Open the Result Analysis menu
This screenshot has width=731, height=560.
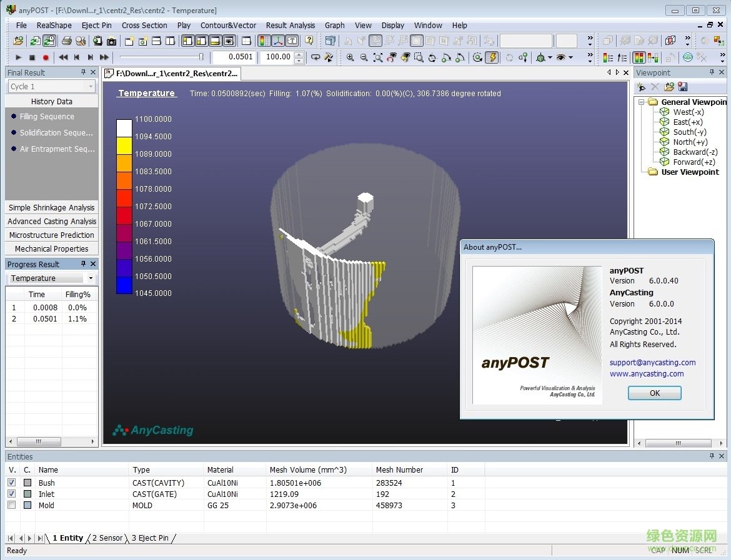[x=290, y=26]
